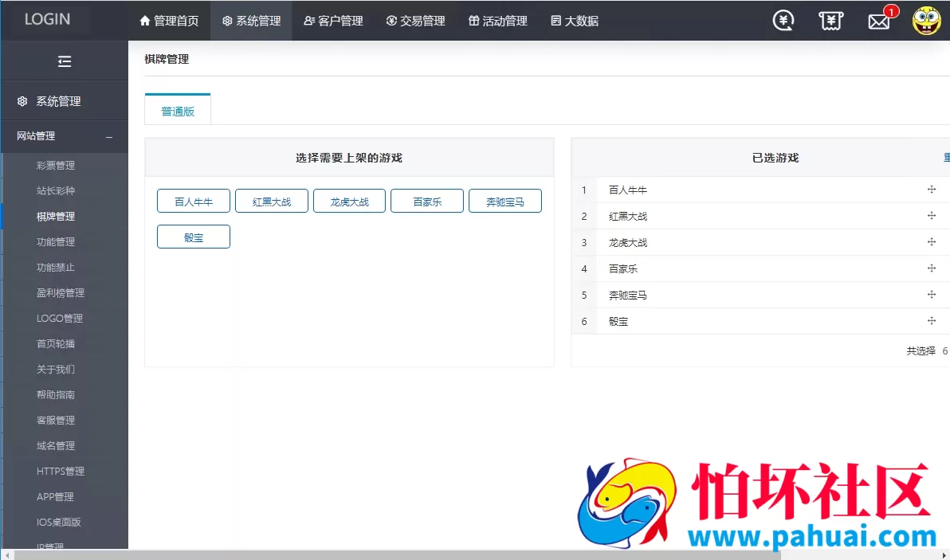
Task: Open 域名管理 in the sidebar
Action: (x=56, y=445)
